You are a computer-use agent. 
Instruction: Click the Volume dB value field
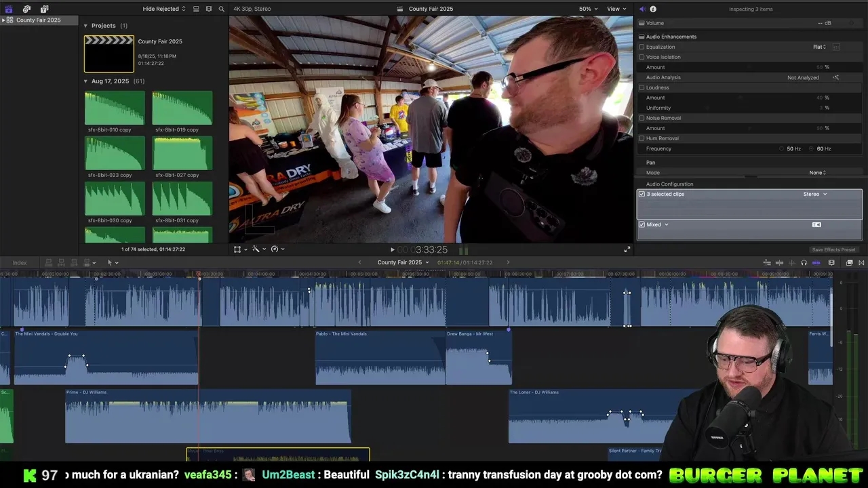(824, 23)
